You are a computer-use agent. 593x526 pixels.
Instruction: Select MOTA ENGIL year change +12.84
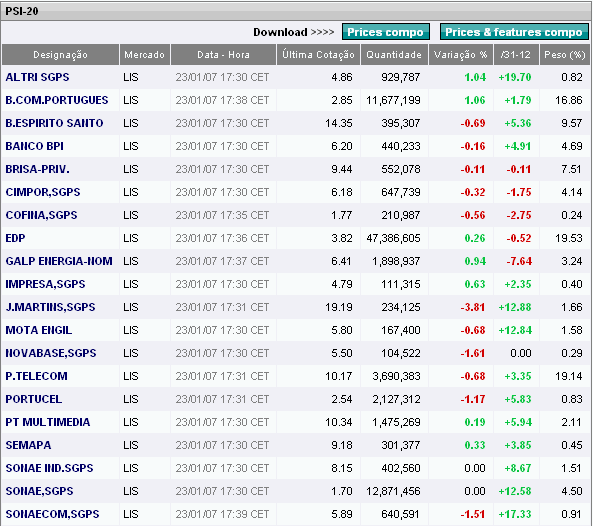(515, 330)
